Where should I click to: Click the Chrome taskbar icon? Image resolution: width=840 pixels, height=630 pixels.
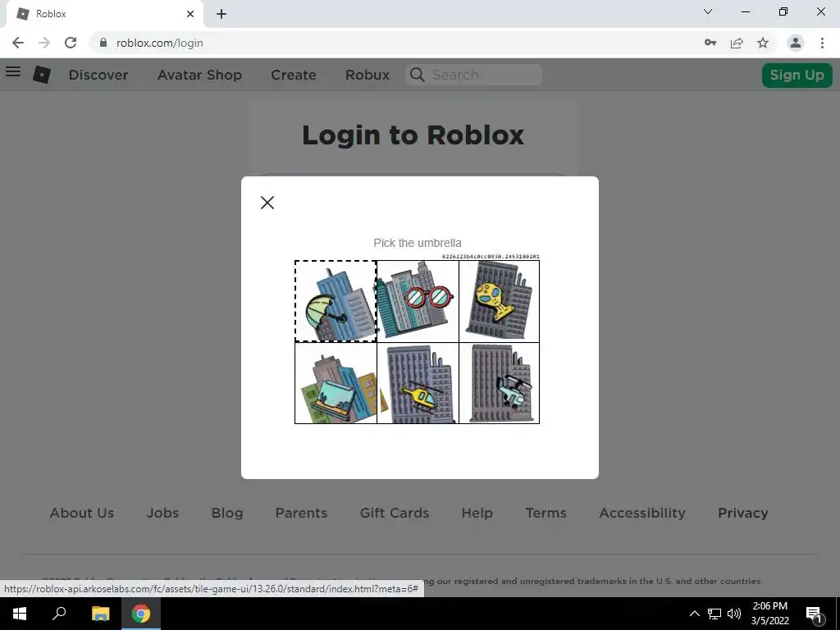tap(141, 614)
